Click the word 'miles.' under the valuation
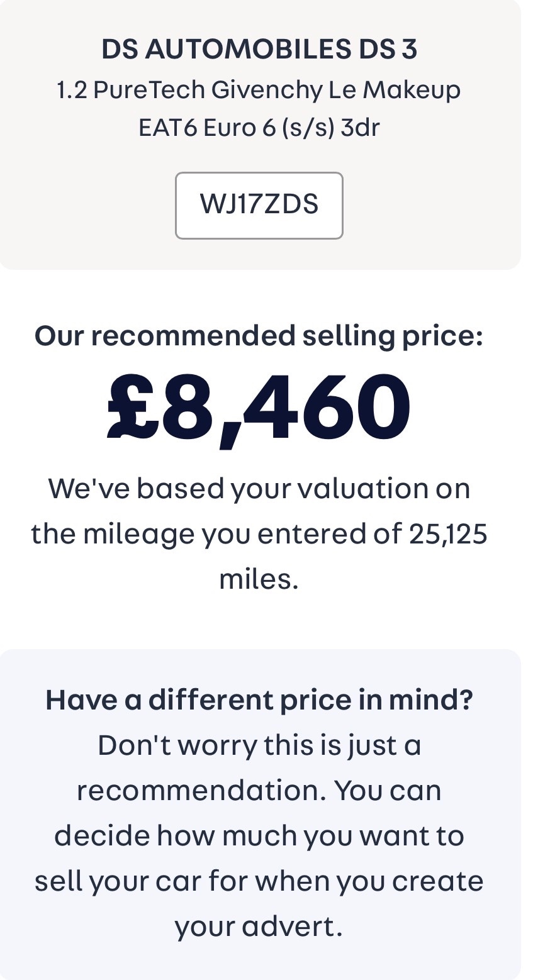The image size is (533, 980). click(x=259, y=579)
